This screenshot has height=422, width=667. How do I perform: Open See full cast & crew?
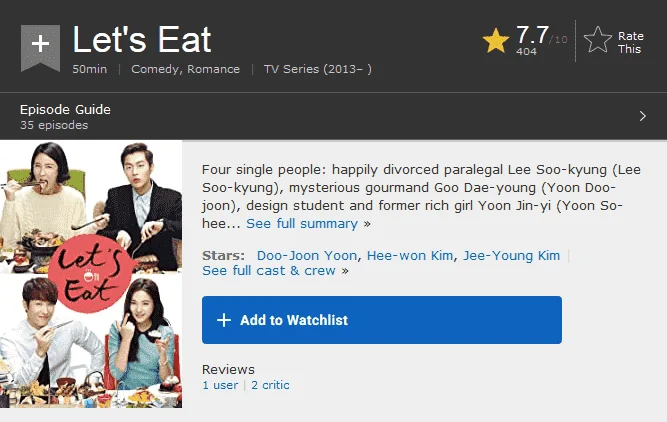tap(269, 271)
